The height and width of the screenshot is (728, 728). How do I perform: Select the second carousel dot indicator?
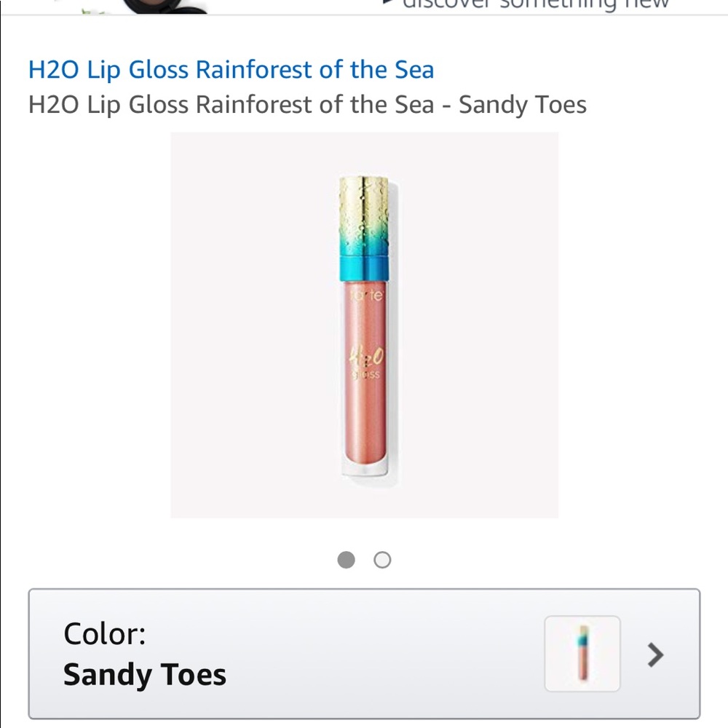tap(382, 560)
